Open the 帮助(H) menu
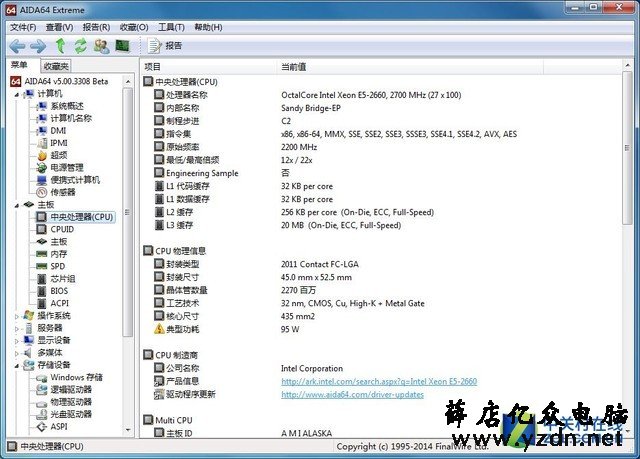This screenshot has width=640, height=459. [208, 27]
